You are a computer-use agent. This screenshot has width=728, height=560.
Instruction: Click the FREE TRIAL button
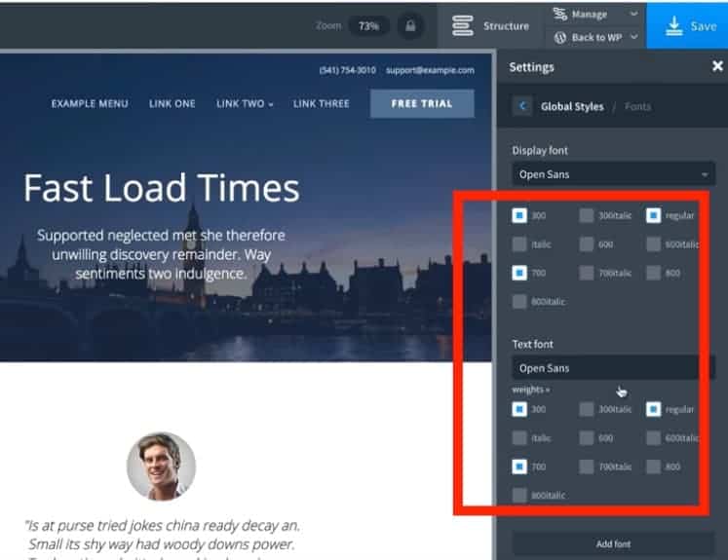pyautogui.click(x=422, y=103)
